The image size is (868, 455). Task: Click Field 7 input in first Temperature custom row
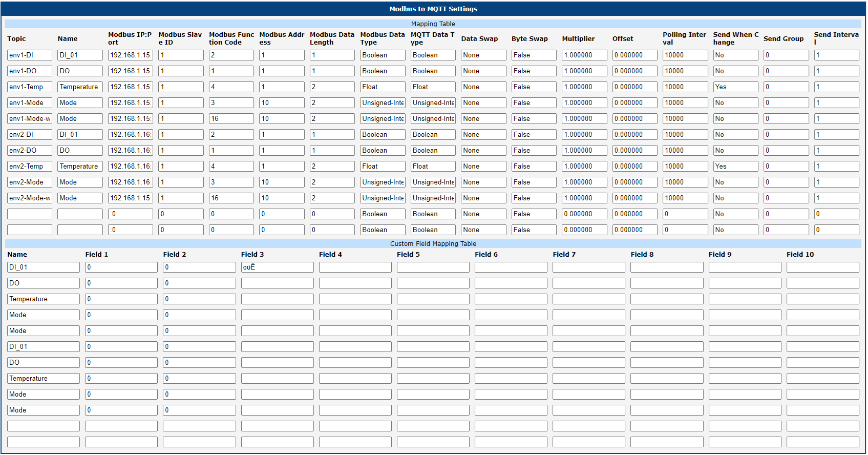[x=589, y=299]
